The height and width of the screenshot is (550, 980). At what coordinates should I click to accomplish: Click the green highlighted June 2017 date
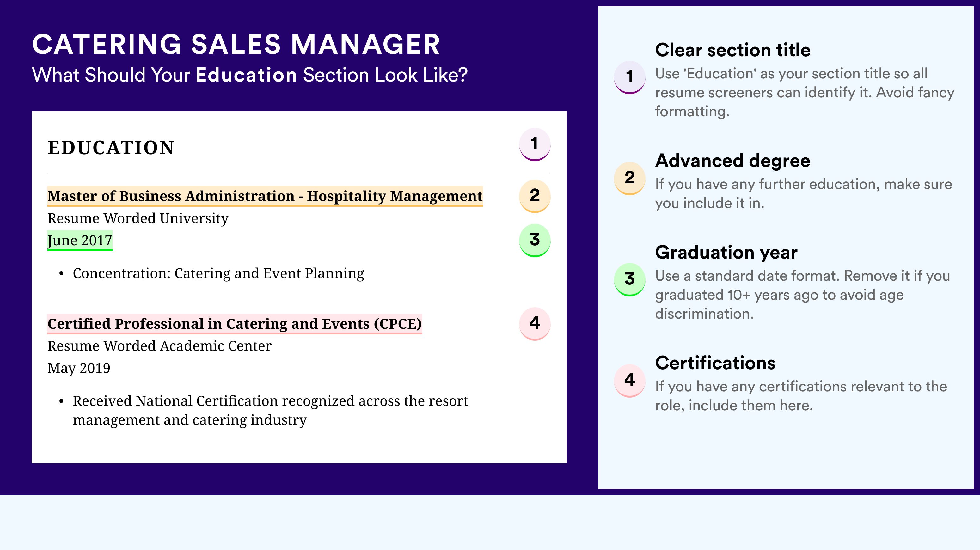[80, 240]
